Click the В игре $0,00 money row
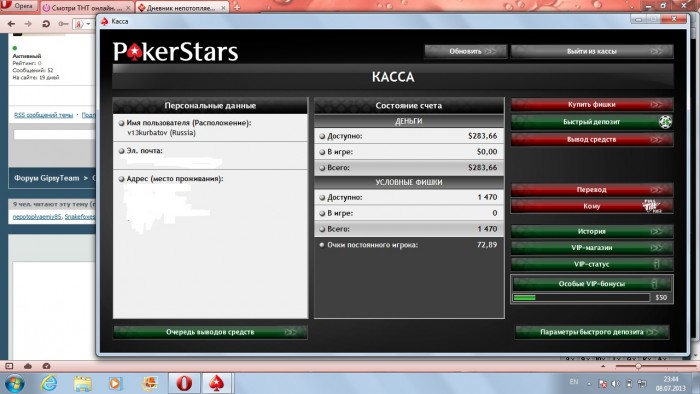The height and width of the screenshot is (394, 700). (x=409, y=152)
